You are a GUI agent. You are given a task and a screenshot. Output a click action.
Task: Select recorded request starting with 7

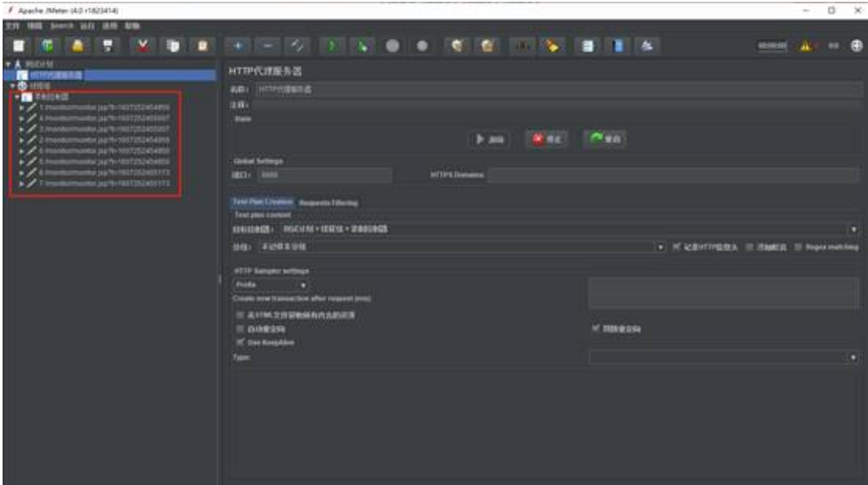click(x=104, y=183)
